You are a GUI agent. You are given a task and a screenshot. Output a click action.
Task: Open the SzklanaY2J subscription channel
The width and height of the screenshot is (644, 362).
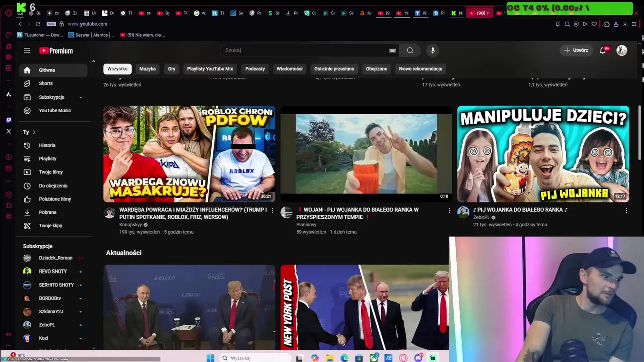click(x=53, y=311)
